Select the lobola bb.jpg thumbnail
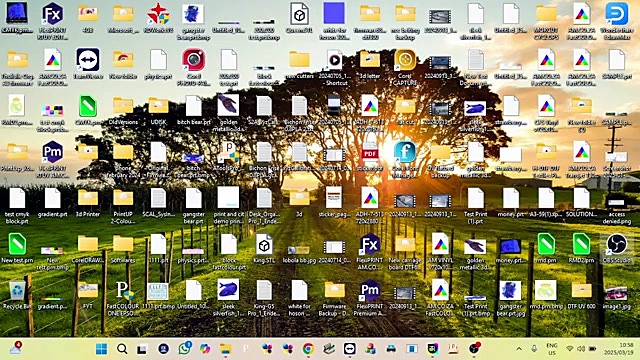Viewport: 640px width, 360px height. [x=298, y=250]
